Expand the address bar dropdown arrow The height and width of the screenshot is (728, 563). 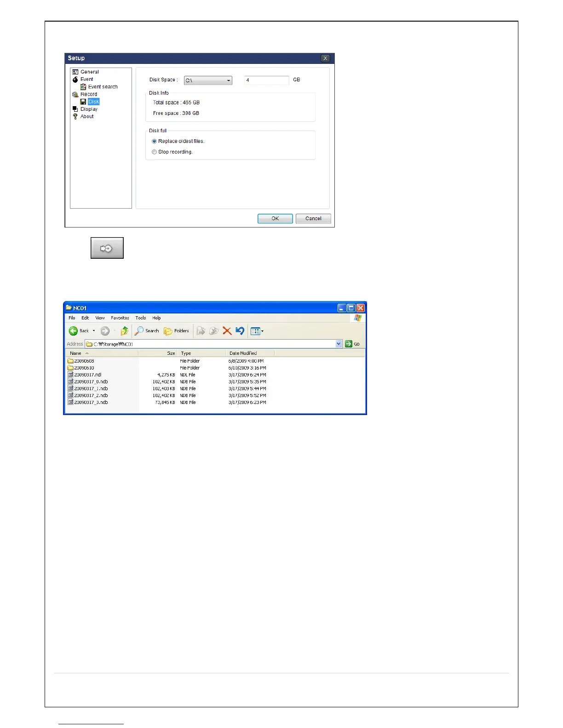(339, 344)
